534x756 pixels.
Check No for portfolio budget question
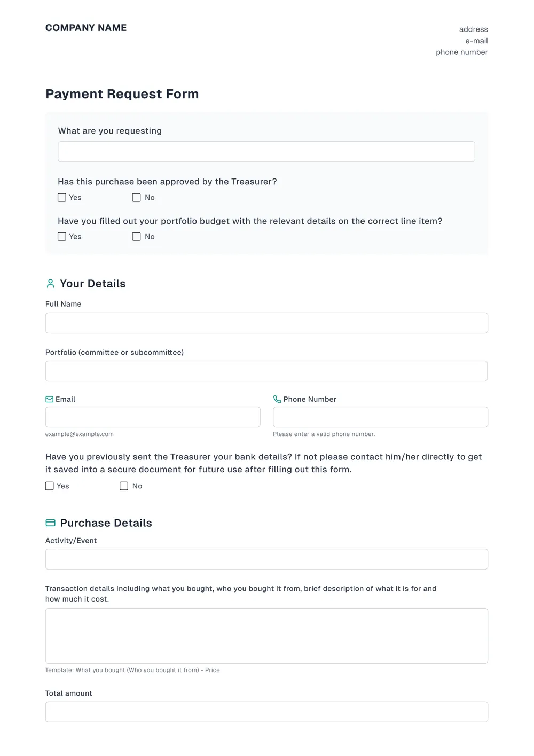tap(137, 236)
